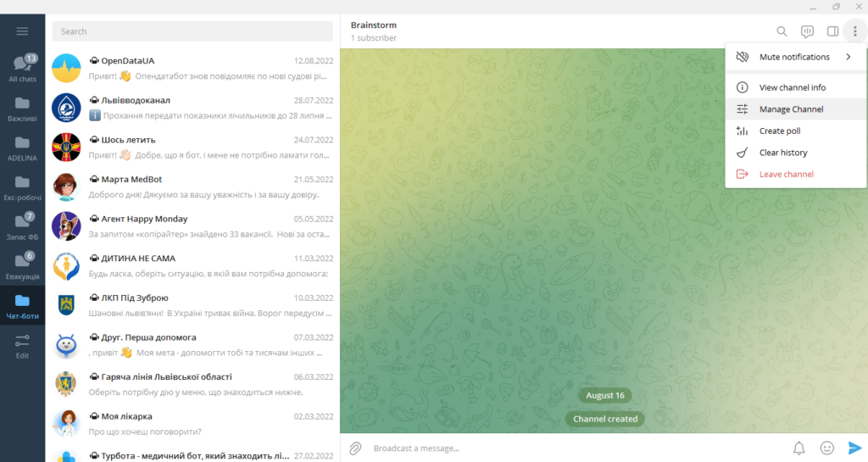Click Edit folders sliders icon
868x462 pixels.
(x=22, y=345)
